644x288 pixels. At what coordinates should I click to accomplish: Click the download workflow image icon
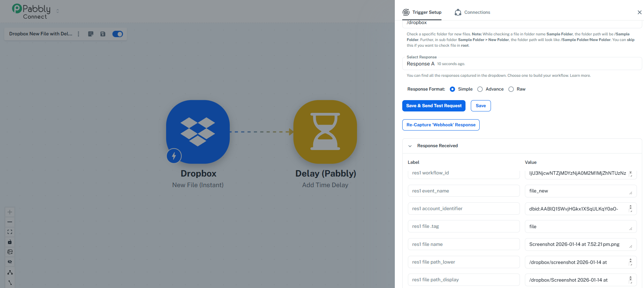click(x=10, y=252)
